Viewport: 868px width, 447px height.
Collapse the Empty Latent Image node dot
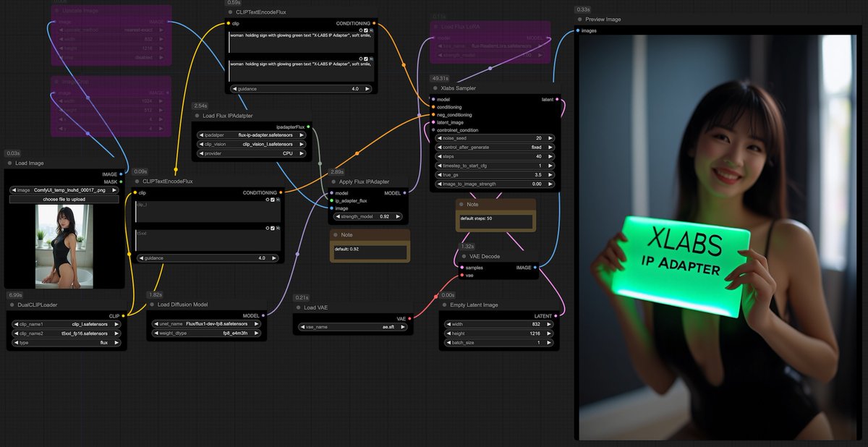(444, 305)
